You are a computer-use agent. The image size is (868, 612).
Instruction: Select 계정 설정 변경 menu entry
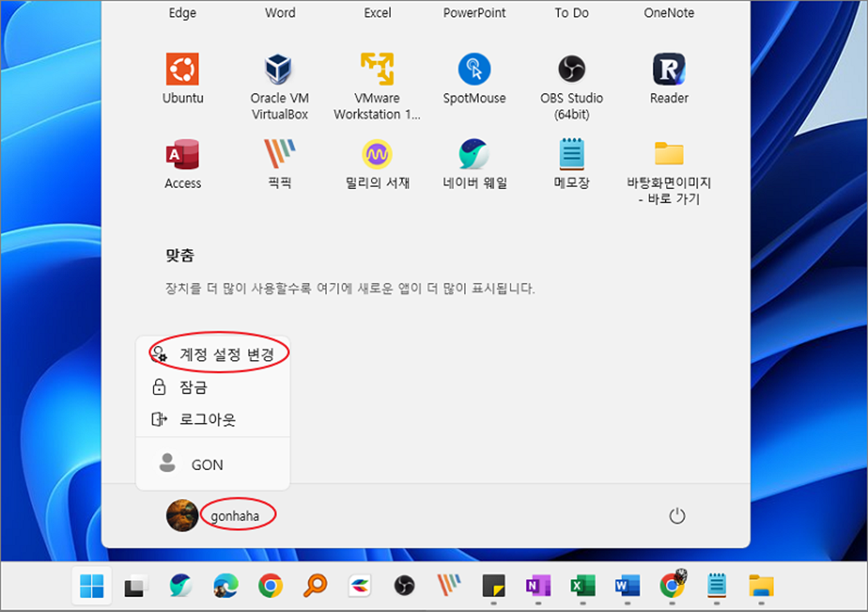tap(212, 354)
